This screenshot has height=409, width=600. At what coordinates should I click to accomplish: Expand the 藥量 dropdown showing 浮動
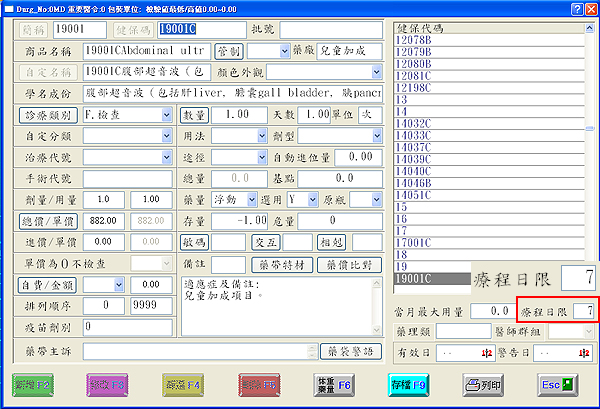[234, 199]
